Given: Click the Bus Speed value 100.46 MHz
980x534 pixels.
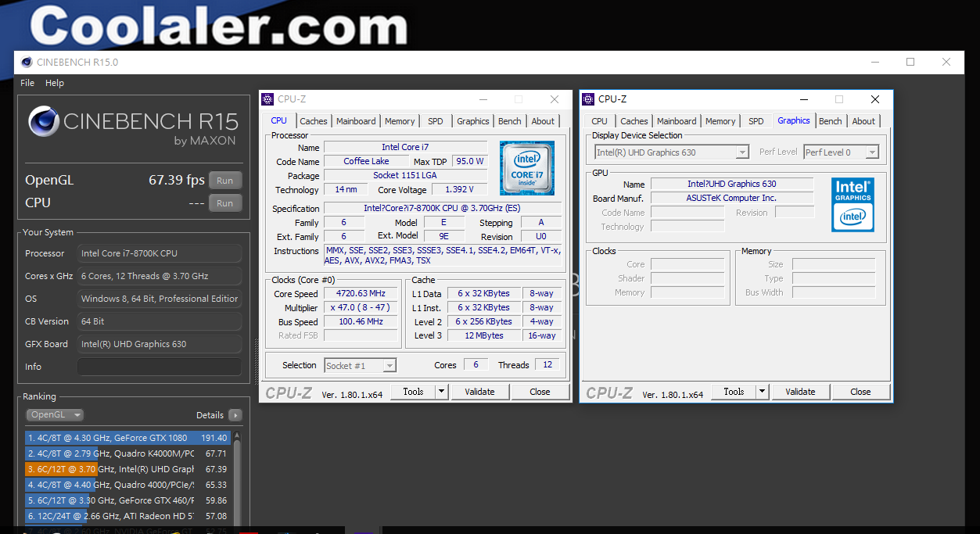Looking at the screenshot, I should click(x=361, y=322).
